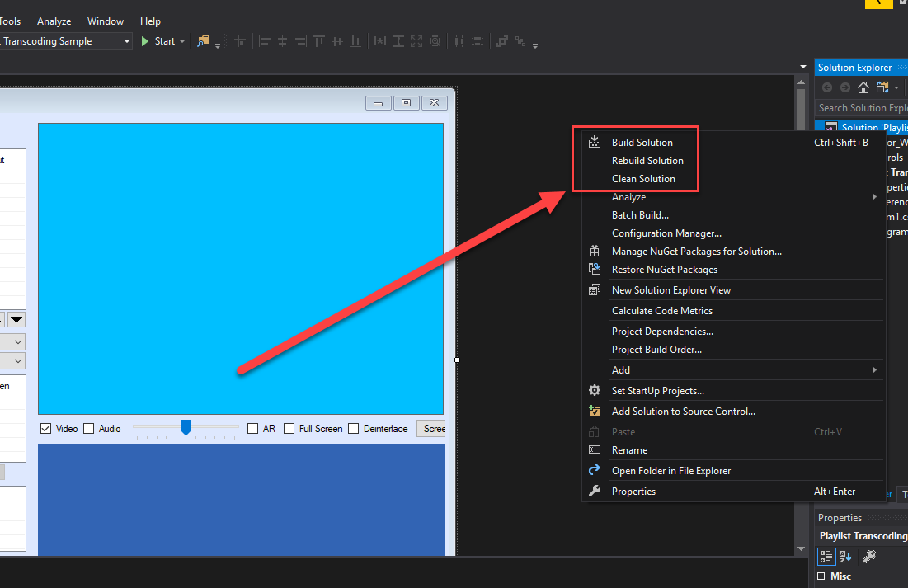The height and width of the screenshot is (588, 908).
Task: Open Configuration Manager from context menu
Action: (x=734, y=233)
